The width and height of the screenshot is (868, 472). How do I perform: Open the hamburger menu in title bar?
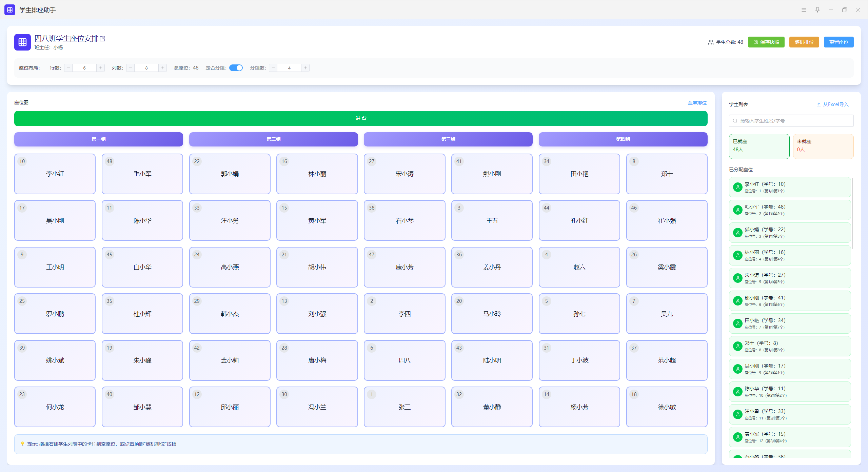point(804,10)
